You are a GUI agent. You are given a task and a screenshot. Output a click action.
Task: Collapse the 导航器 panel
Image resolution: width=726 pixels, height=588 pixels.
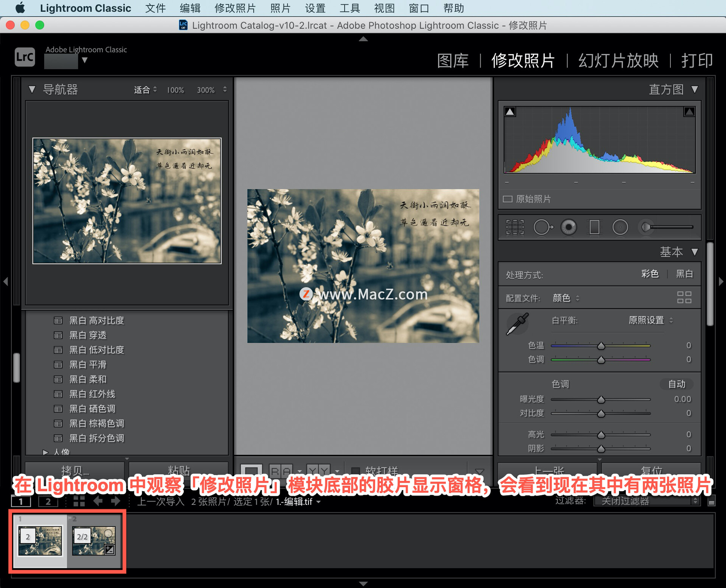click(x=32, y=90)
